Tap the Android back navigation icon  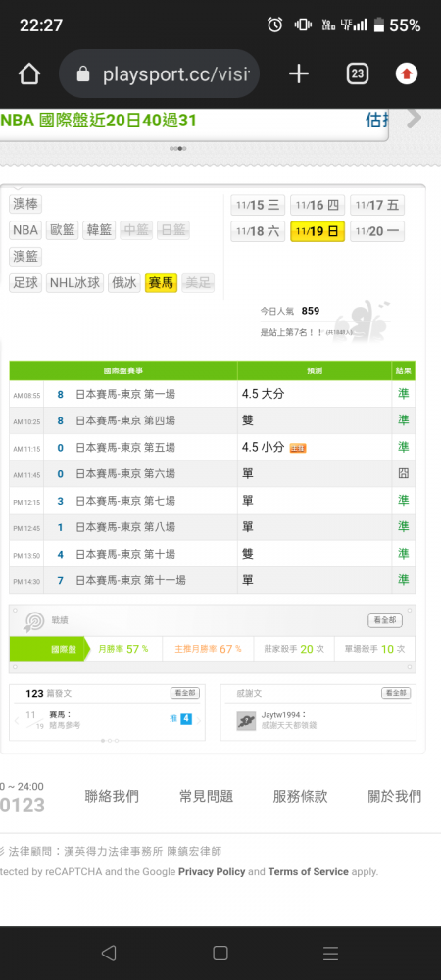point(109,953)
